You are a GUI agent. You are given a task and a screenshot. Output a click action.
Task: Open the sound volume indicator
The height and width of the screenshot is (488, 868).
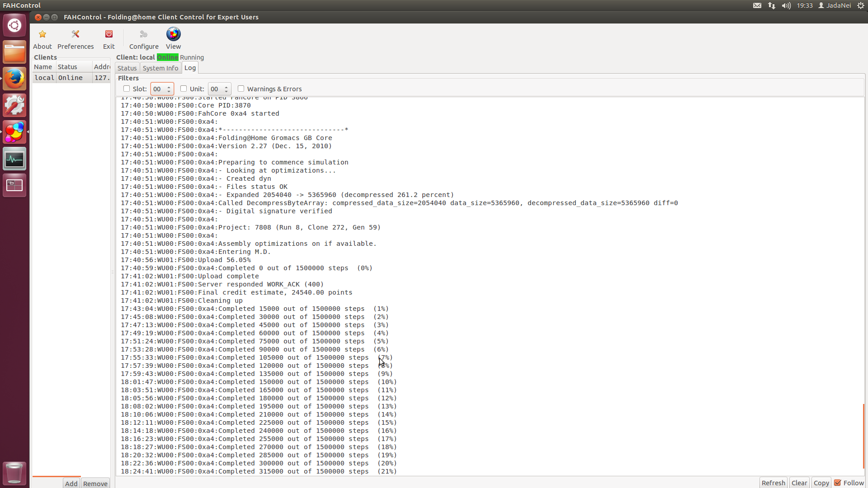point(786,5)
